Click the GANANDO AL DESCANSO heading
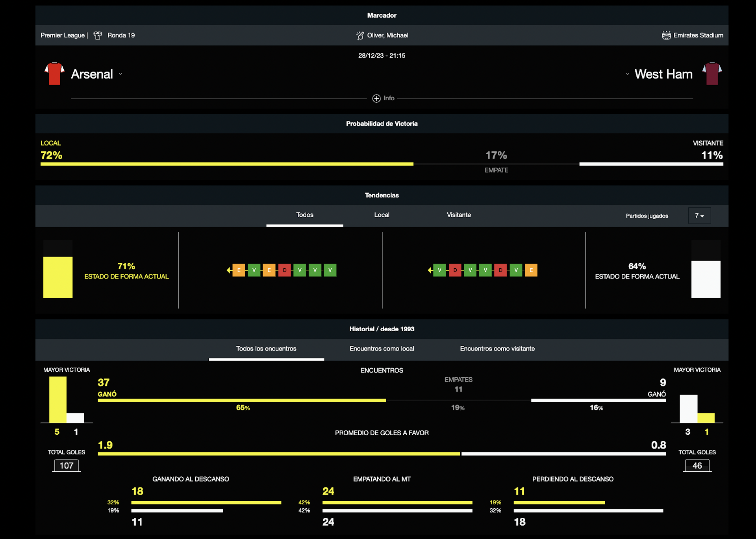 click(191, 479)
